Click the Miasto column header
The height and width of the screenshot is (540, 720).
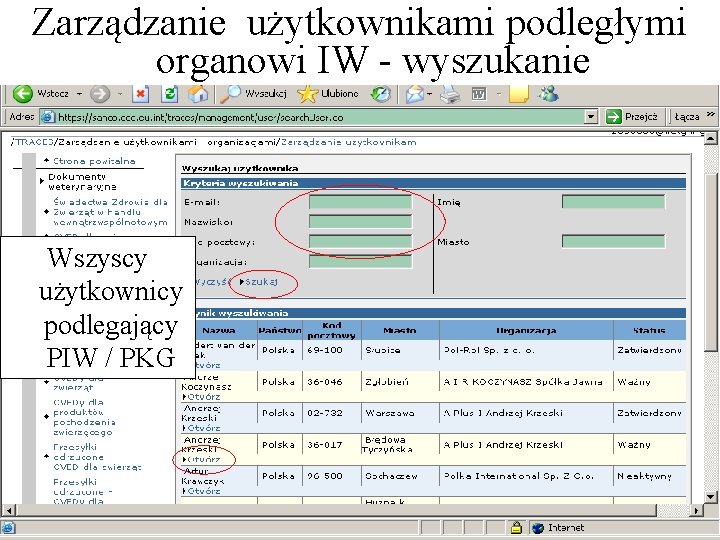[x=399, y=330]
